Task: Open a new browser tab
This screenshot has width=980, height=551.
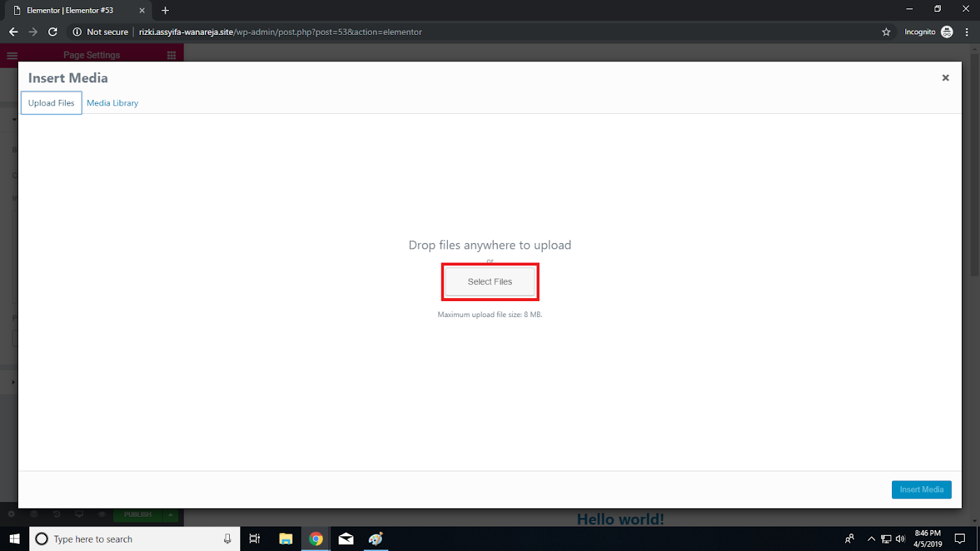Action: pyautogui.click(x=166, y=10)
